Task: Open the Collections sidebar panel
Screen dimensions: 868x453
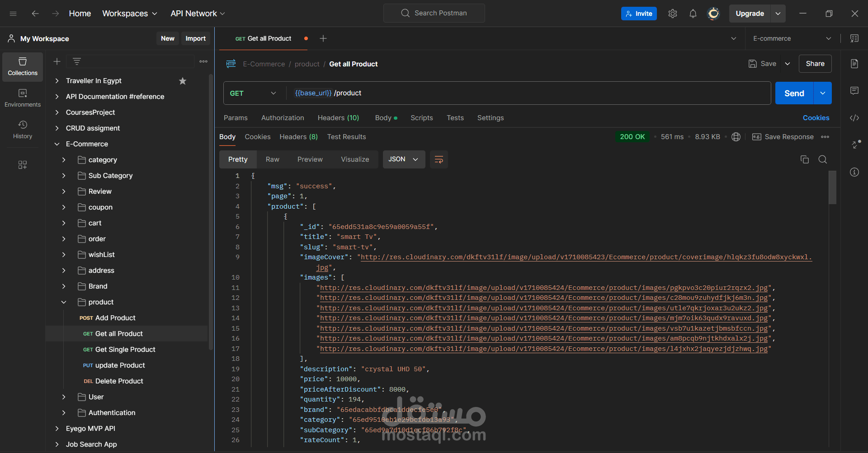Action: (x=23, y=67)
